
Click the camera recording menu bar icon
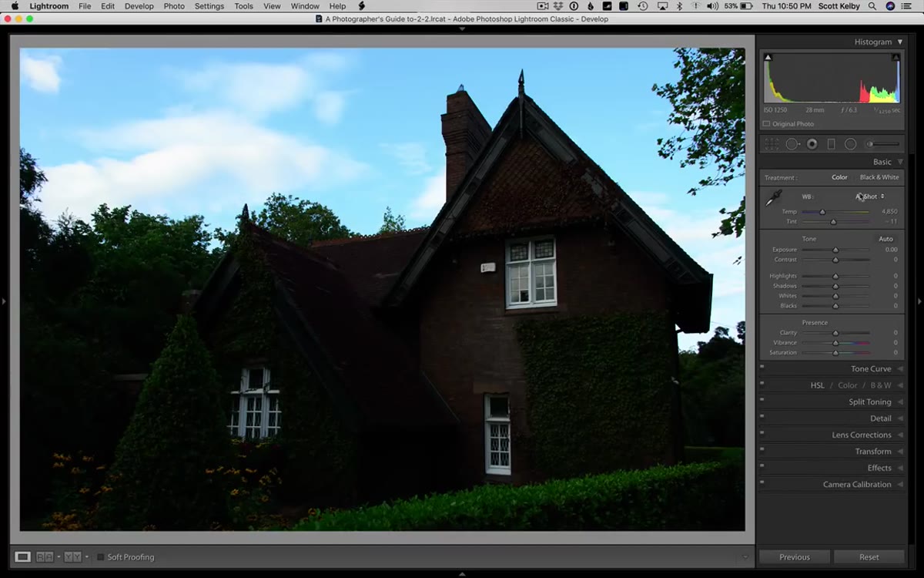(x=543, y=6)
